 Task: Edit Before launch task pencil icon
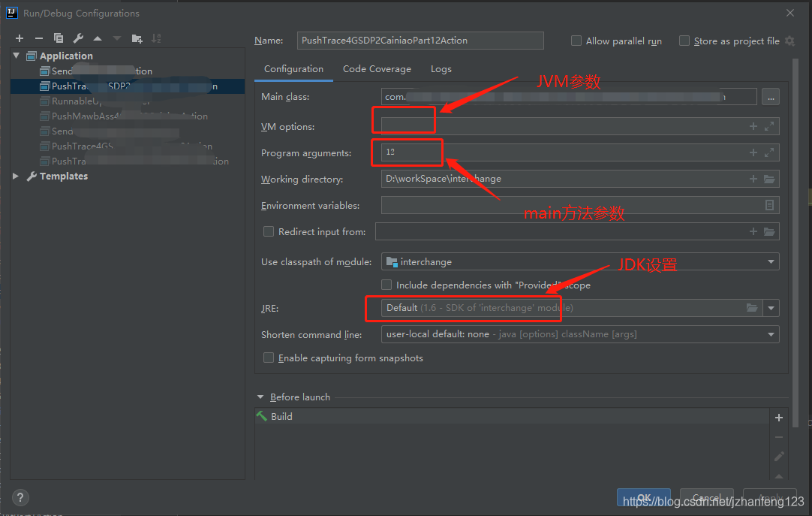coord(779,457)
